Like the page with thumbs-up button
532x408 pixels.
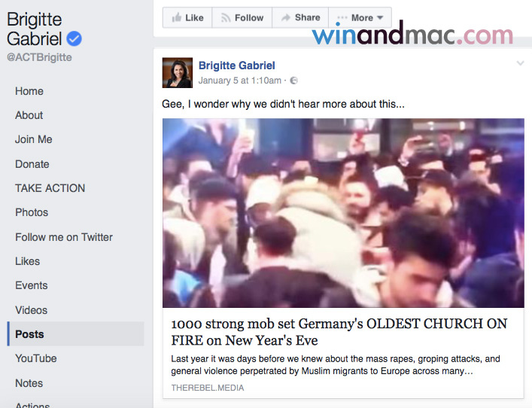(x=187, y=17)
